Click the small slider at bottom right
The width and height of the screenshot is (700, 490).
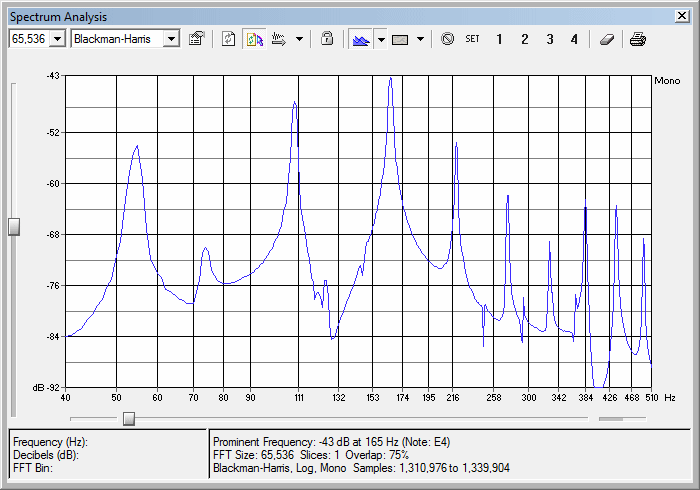pos(622,419)
